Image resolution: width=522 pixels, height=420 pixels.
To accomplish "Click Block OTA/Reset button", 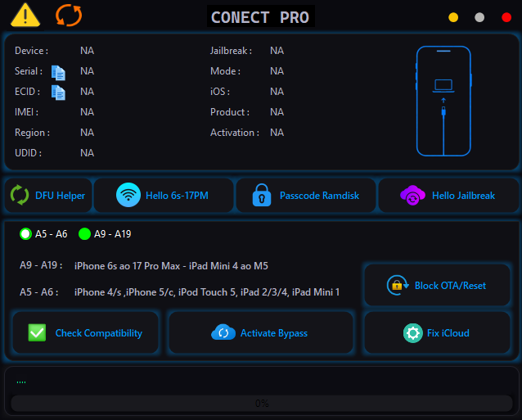I will pos(437,285).
